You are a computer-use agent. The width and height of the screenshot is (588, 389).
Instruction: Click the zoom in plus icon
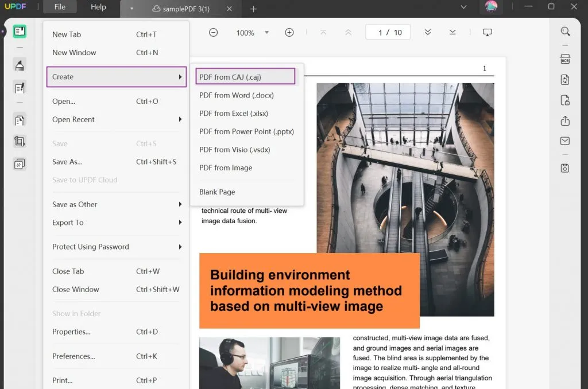pyautogui.click(x=289, y=33)
